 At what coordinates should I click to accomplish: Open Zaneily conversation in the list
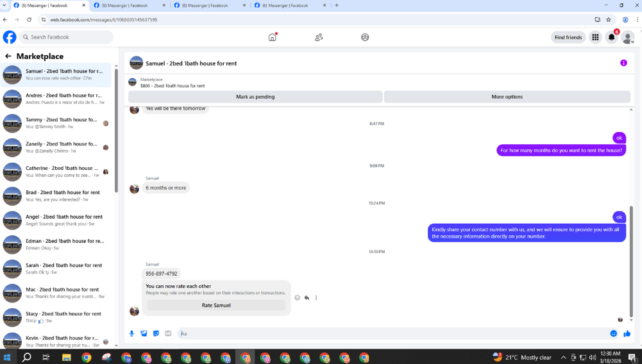click(x=56, y=147)
